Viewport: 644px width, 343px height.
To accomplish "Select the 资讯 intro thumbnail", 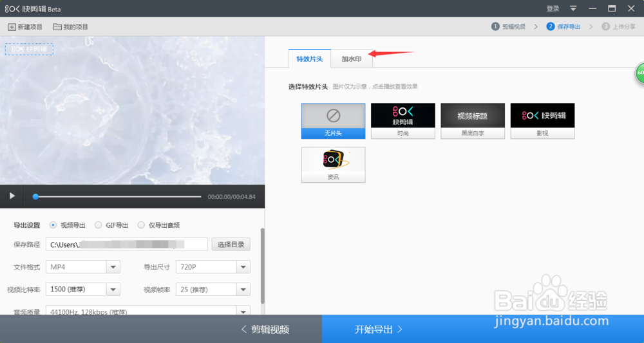I will (333, 165).
